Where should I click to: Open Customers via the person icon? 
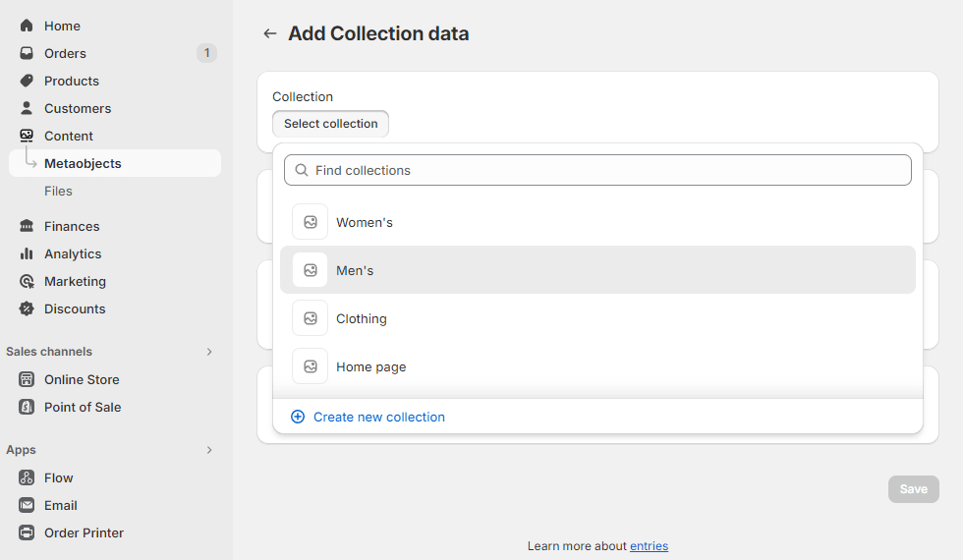27,108
